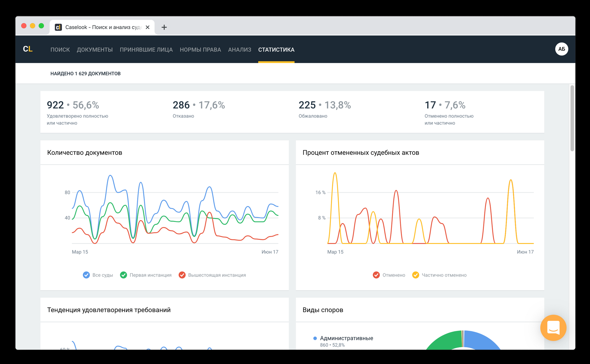Image resolution: width=590 pixels, height=364 pixels.
Task: Toggle the Первая инстанция series checkbox
Action: 124,275
